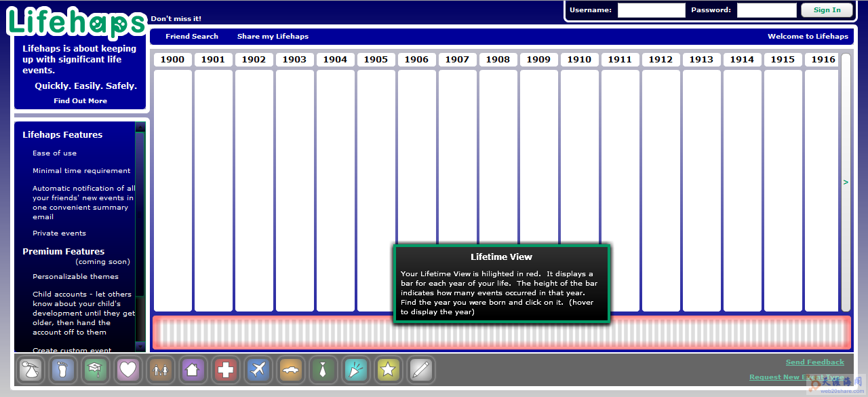The image size is (868, 397).
Task: Select the 1909 year header
Action: (538, 60)
